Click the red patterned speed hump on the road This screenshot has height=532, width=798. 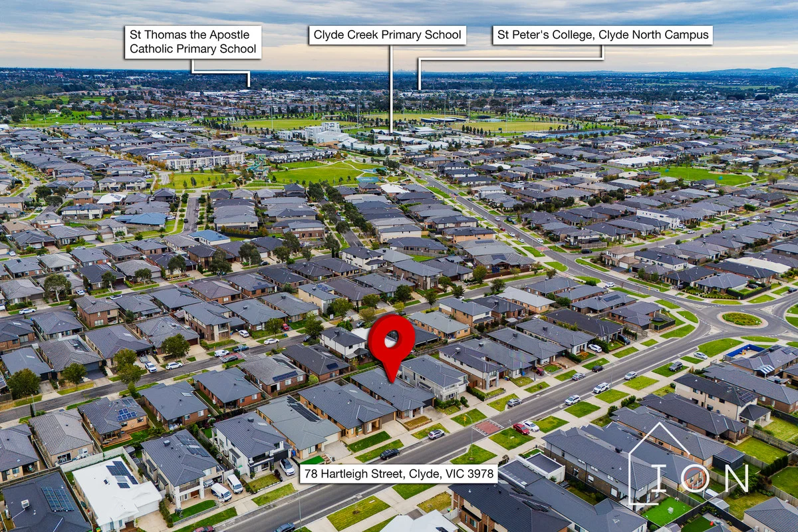[x=488, y=427]
